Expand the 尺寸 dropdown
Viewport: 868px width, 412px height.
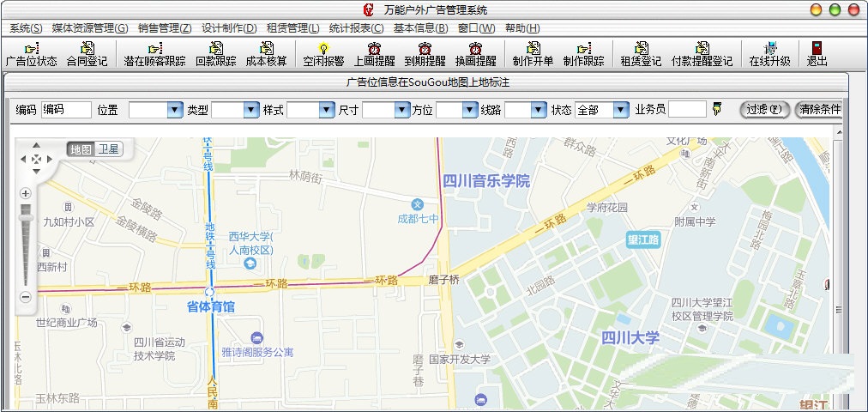click(x=402, y=110)
